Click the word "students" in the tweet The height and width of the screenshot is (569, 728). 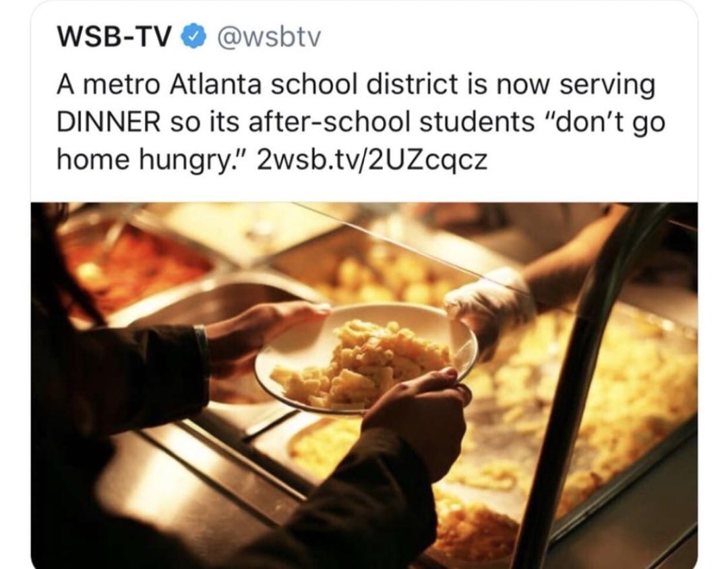click(x=477, y=123)
